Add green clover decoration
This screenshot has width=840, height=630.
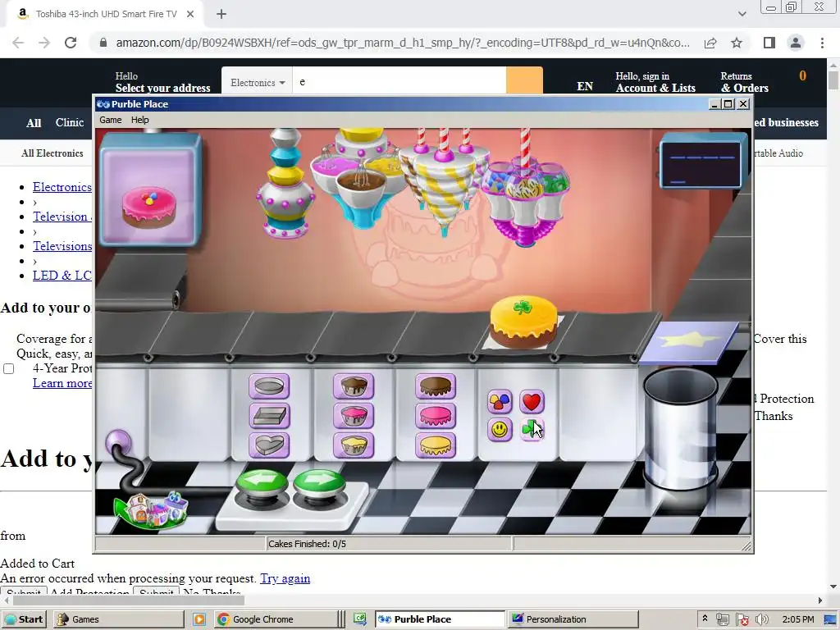pyautogui.click(x=532, y=430)
